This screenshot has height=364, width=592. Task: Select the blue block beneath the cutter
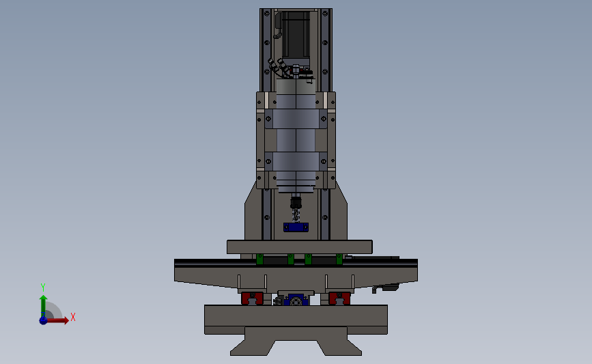click(x=296, y=227)
